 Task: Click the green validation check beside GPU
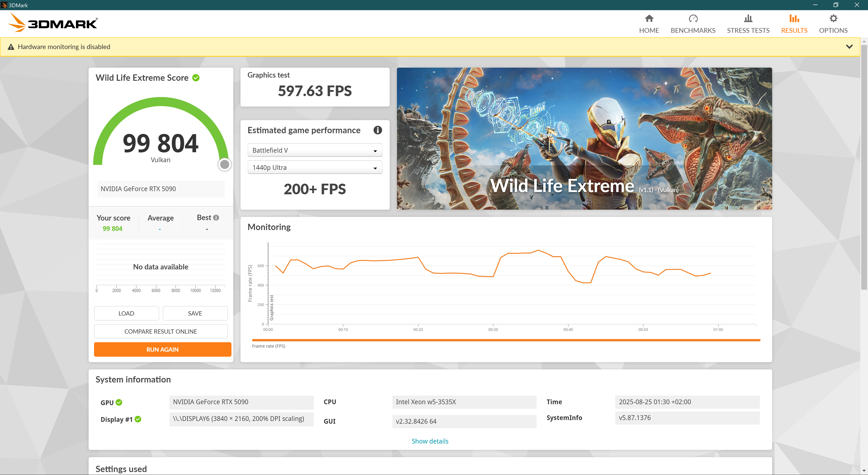tap(119, 402)
